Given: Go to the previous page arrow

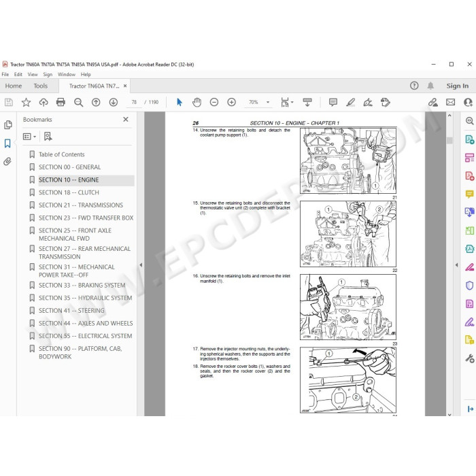Looking at the screenshot, I should pos(96,102).
